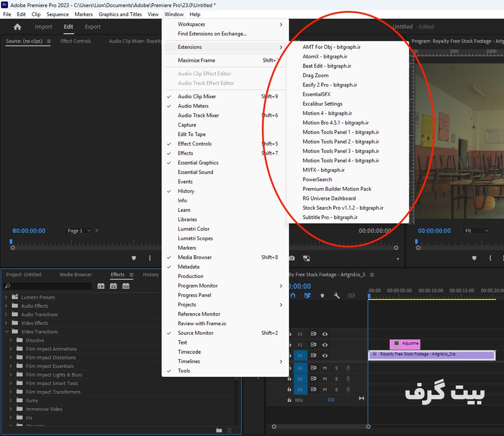Screen dimensions: 504x436
Task: Toggle sync lock for track V3
Action: 313,334
